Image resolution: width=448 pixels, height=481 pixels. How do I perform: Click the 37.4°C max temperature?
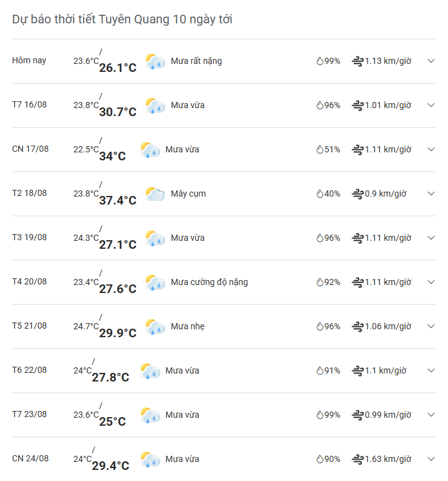tap(118, 200)
